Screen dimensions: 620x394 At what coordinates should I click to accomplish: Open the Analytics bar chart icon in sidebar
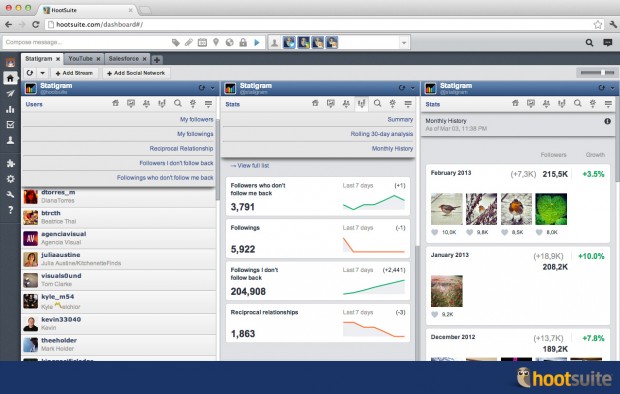tap(10, 109)
